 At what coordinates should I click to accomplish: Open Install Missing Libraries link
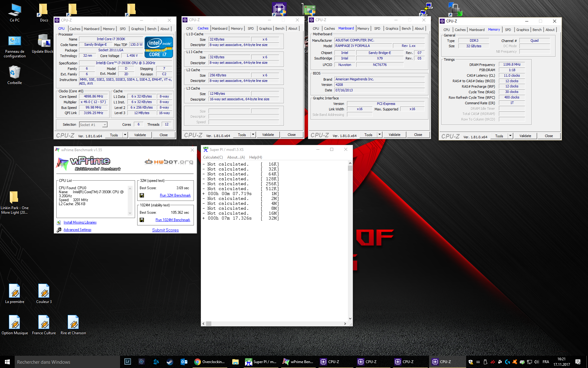(80, 222)
